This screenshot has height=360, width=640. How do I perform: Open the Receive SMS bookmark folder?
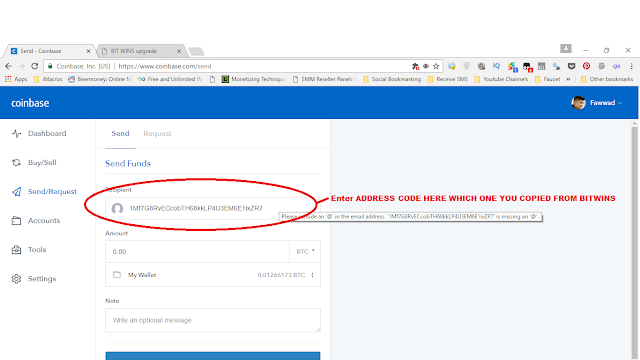coord(448,79)
